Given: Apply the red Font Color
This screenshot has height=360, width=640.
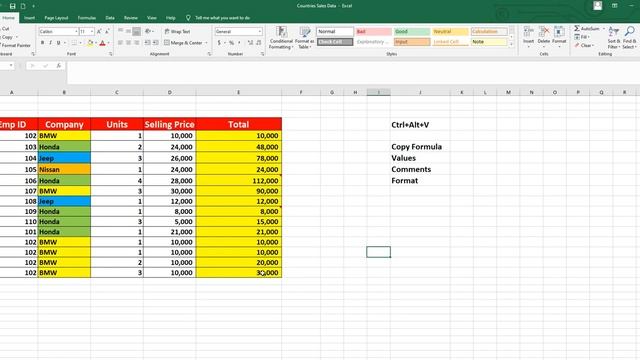Looking at the screenshot, I should 102,43.
